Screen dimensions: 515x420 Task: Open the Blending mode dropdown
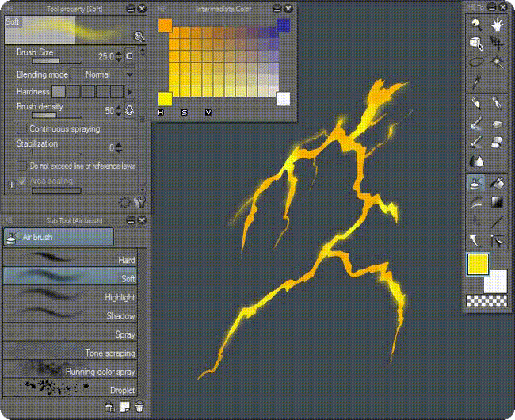[103, 74]
